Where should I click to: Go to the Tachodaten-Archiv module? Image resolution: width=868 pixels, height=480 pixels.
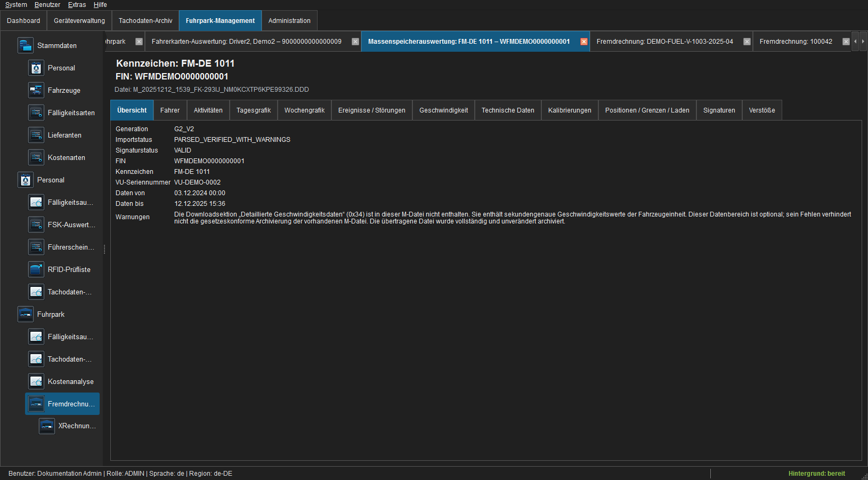[x=145, y=21]
